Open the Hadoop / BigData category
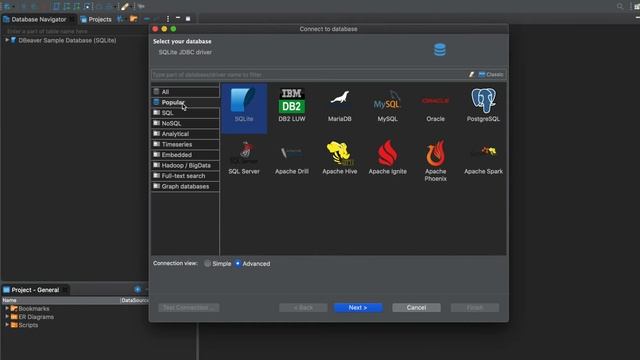The height and width of the screenshot is (360, 640). [185, 165]
